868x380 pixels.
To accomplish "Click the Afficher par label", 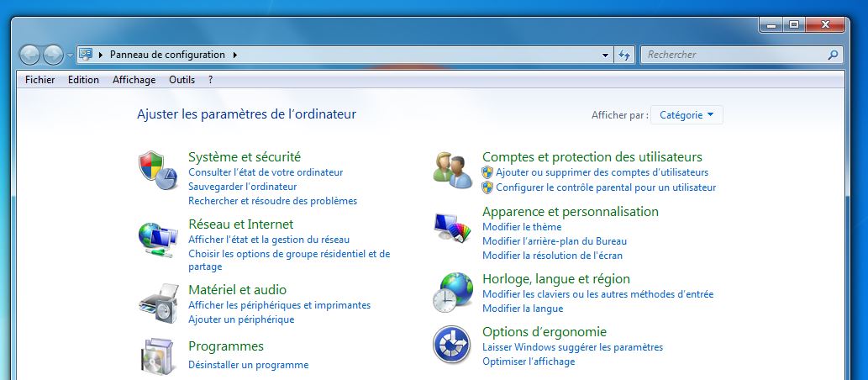I will tap(619, 115).
